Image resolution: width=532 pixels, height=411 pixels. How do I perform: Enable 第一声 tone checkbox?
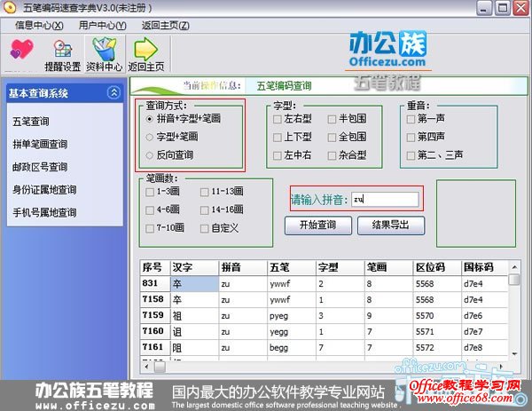(x=411, y=119)
